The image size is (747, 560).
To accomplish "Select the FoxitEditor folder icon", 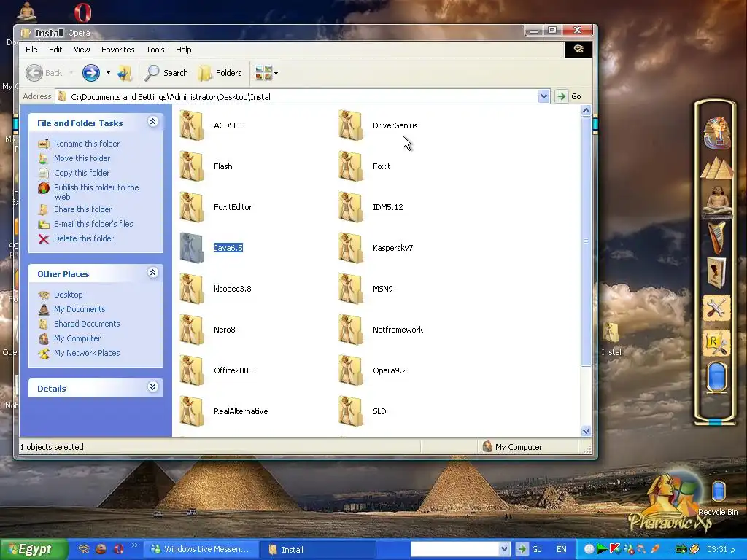I will (x=192, y=207).
